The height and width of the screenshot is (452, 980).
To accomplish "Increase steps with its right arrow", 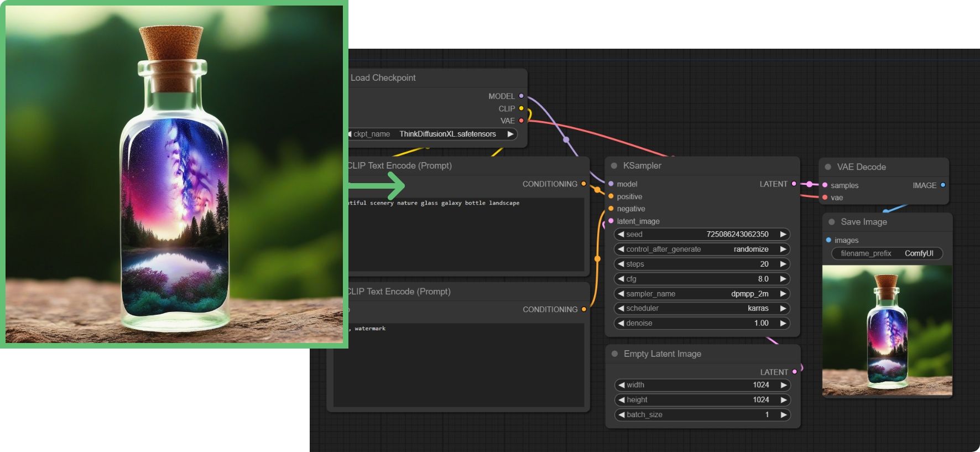I will [783, 264].
